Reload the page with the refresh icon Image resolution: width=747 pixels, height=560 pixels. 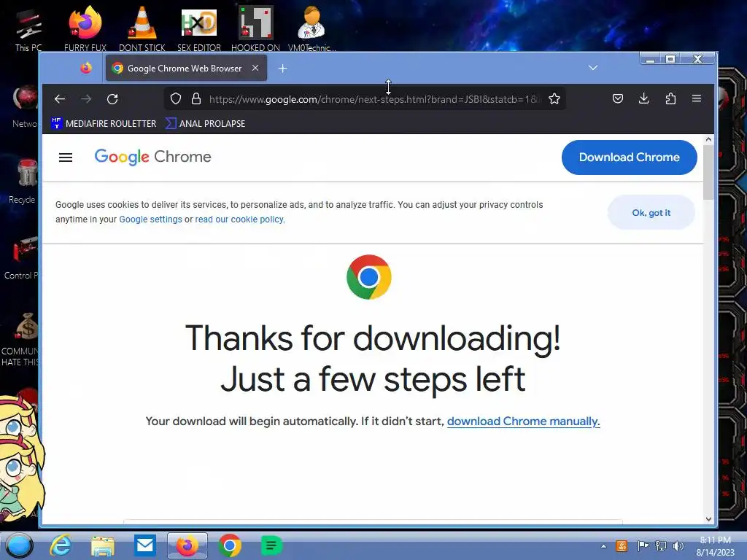[x=112, y=98]
